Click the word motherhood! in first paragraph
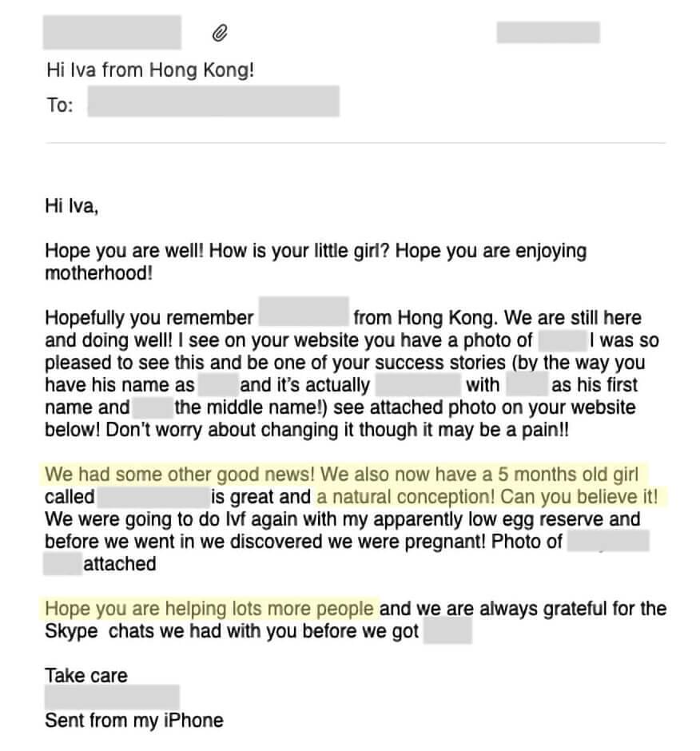 (99, 273)
